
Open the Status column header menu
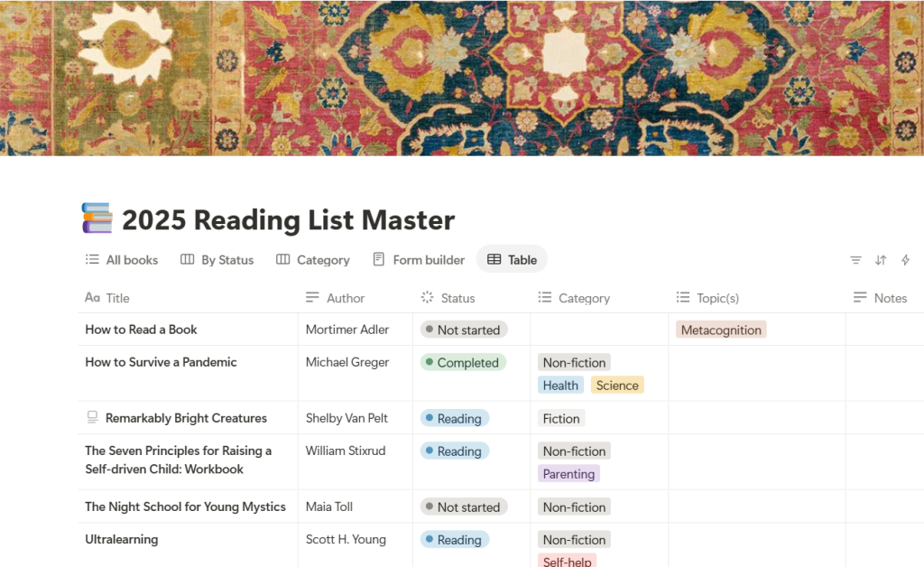tap(457, 298)
